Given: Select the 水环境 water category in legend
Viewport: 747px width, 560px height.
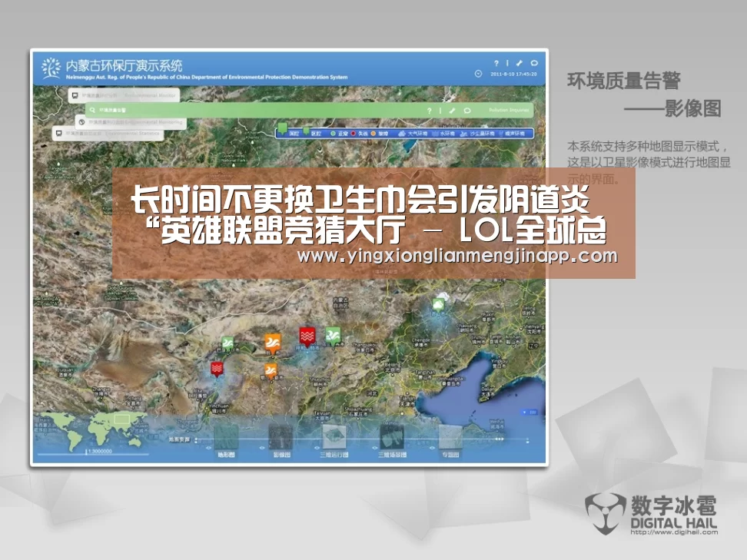Looking at the screenshot, I should tap(443, 134).
